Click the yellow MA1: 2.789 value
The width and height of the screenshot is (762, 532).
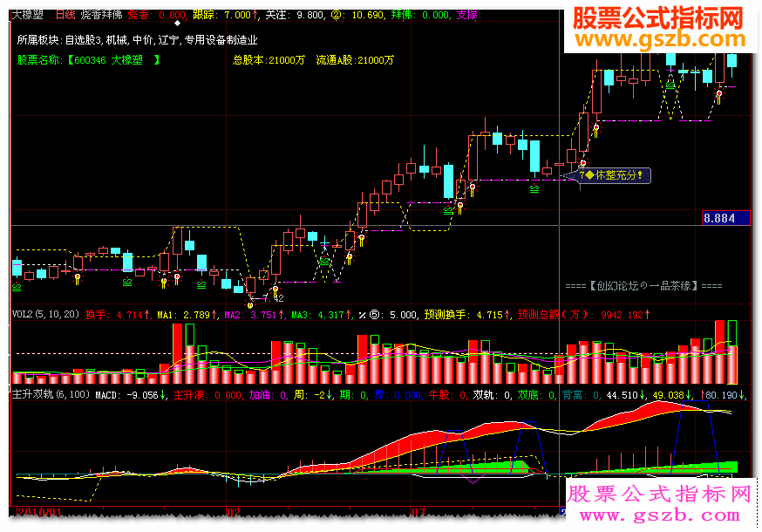point(187,315)
